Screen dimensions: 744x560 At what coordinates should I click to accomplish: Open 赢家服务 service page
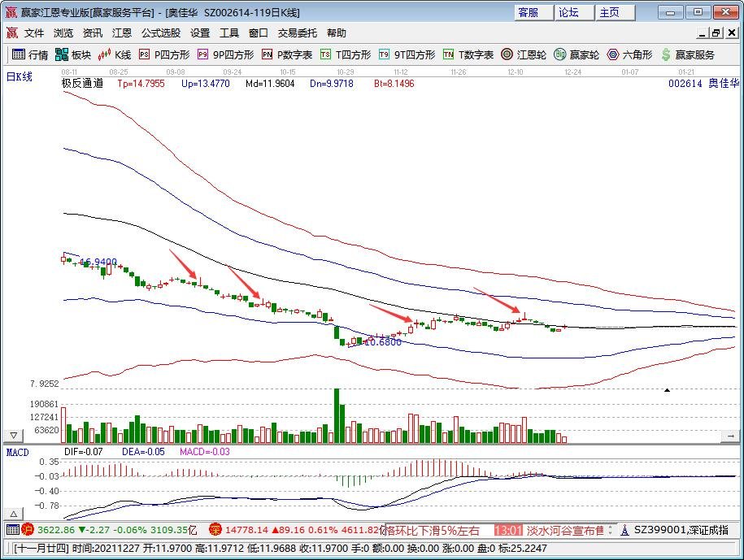coord(688,54)
